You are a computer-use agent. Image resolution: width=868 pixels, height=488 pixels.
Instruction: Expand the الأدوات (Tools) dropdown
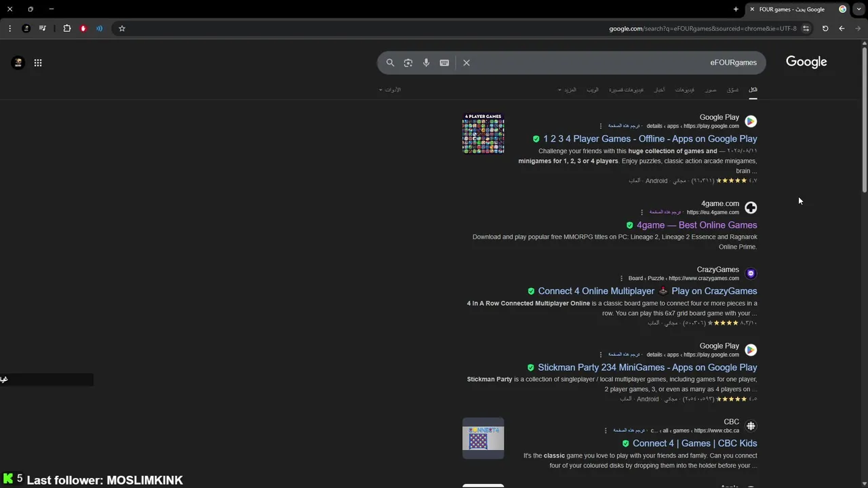click(x=390, y=89)
